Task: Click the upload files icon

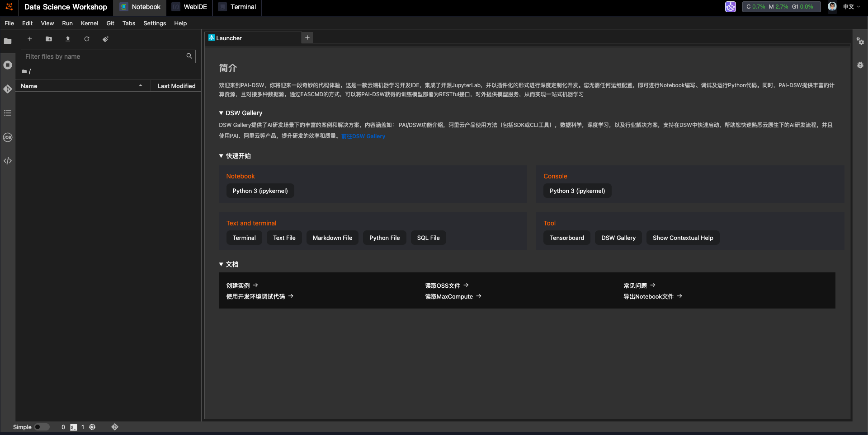Action: click(68, 39)
